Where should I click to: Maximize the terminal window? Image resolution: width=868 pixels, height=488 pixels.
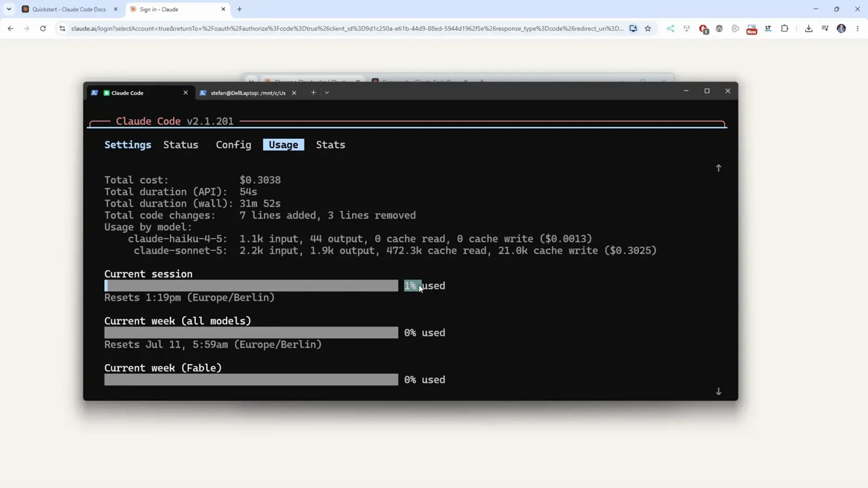tap(707, 91)
